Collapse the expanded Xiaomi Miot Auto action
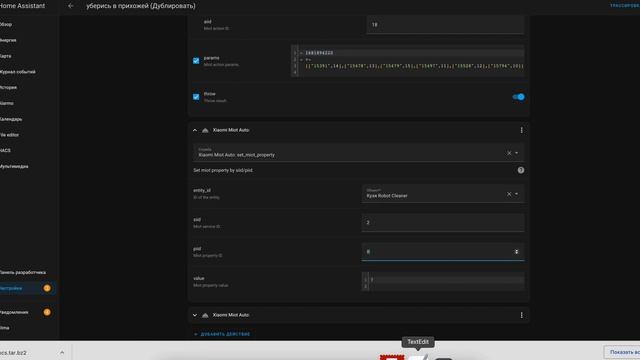640x360 pixels. (195, 130)
